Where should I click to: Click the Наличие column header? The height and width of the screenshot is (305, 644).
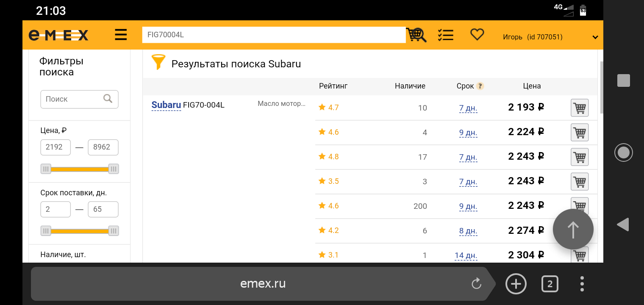click(x=410, y=86)
